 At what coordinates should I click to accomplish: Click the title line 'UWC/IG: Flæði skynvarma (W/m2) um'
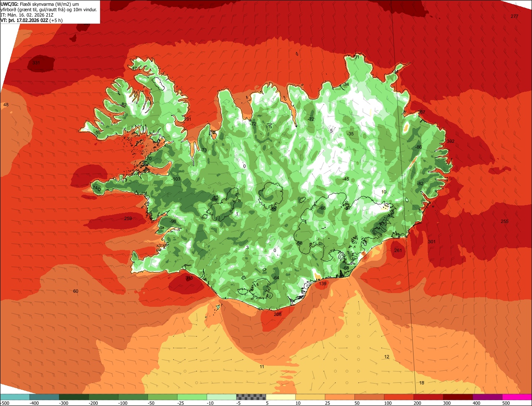click(39, 4)
